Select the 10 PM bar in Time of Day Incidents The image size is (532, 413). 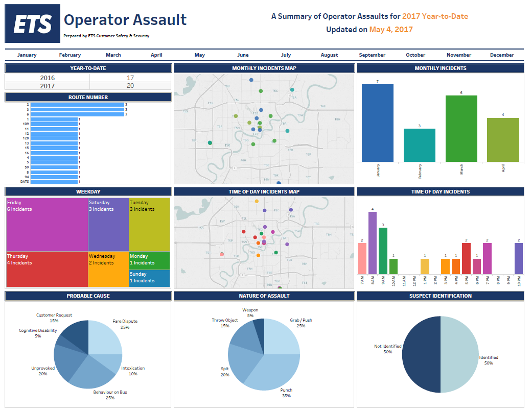tap(518, 258)
